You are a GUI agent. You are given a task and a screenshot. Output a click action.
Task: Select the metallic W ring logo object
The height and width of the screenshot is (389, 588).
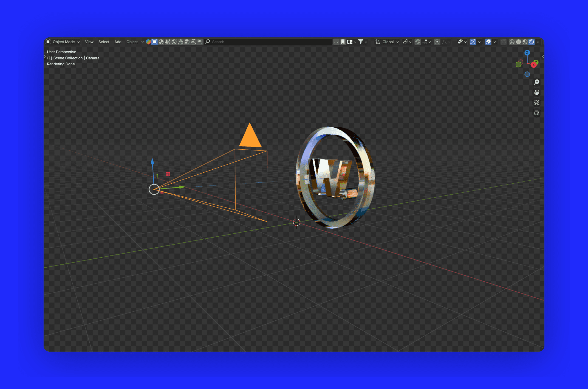coord(335,177)
